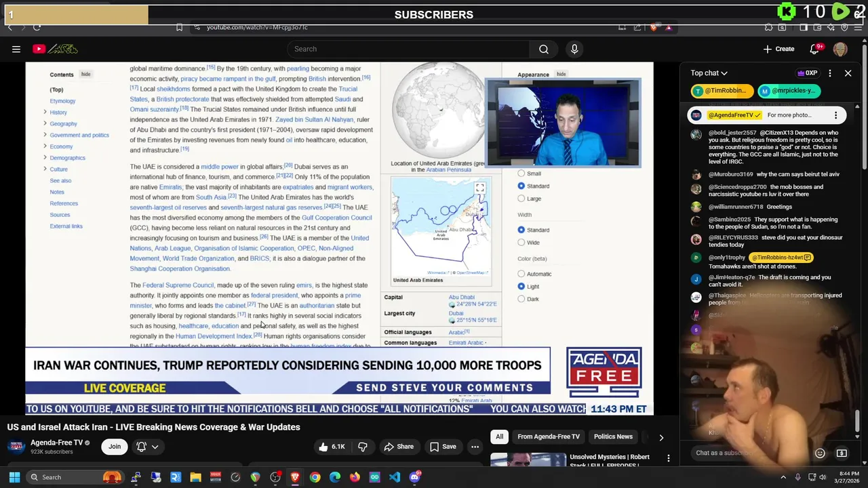Click the Create button
This screenshot has height=488, width=868.
[x=778, y=49]
